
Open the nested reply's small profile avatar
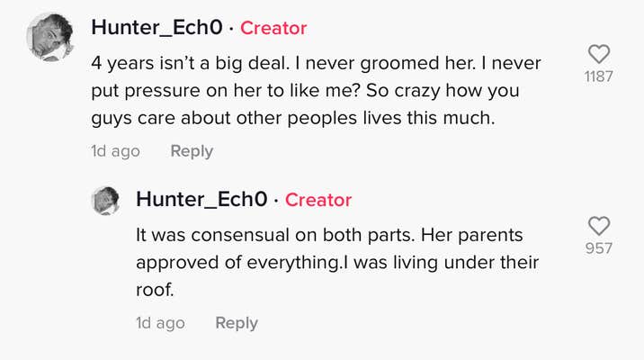point(106,201)
